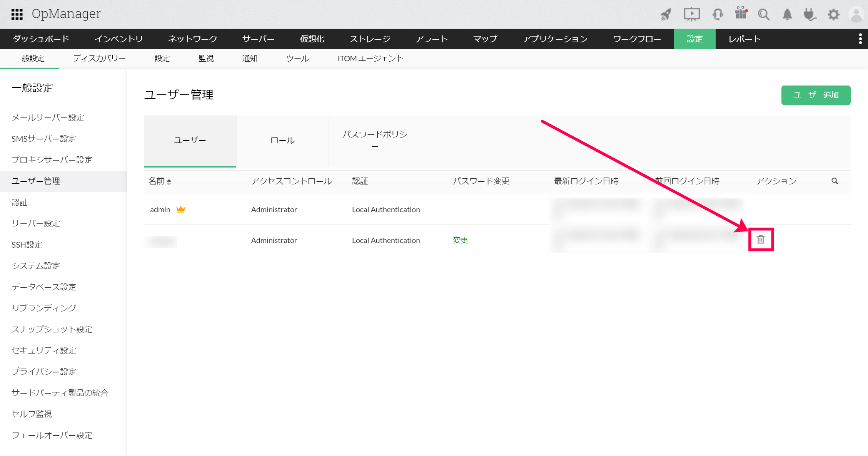Click the table search icon in header
The image size is (868, 456).
(835, 181)
